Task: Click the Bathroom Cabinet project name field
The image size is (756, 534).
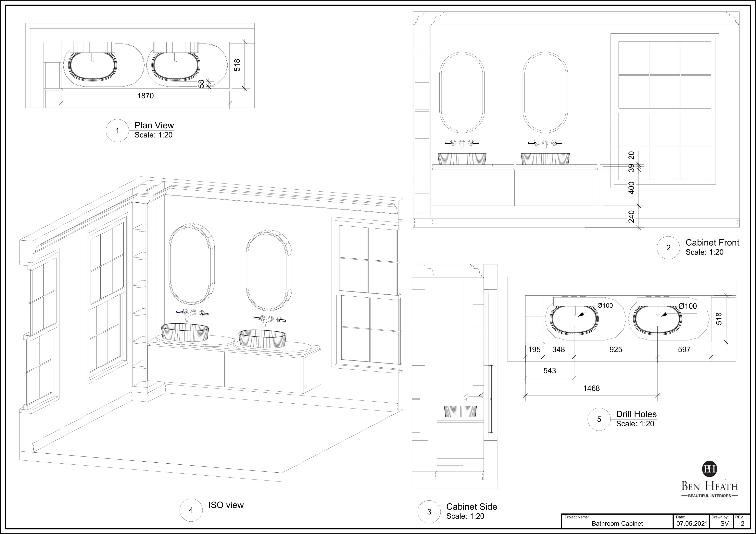Action: click(x=617, y=523)
